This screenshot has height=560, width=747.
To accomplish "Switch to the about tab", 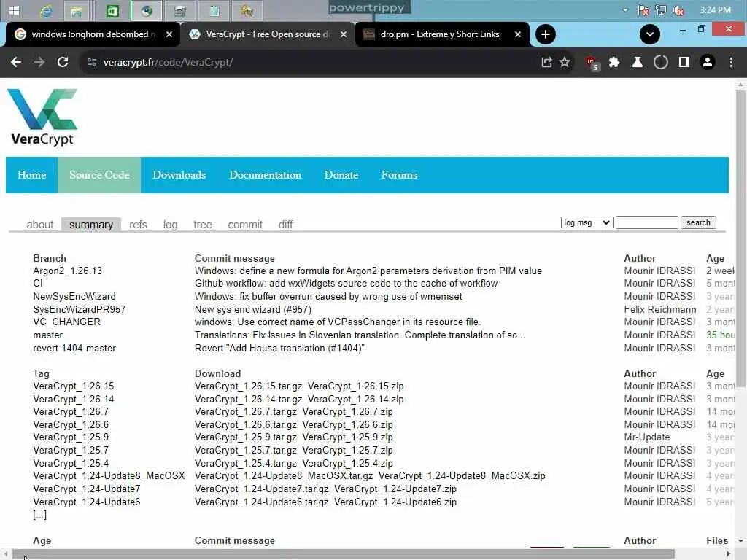I will tap(40, 225).
